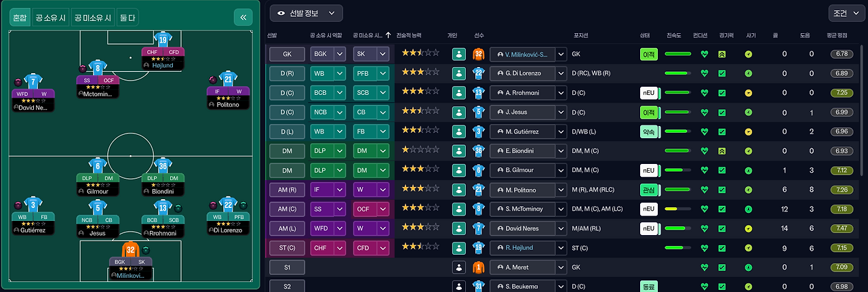868x292 pixels.
Task: Click personal instructions icon for Højlund
Action: (459, 248)
